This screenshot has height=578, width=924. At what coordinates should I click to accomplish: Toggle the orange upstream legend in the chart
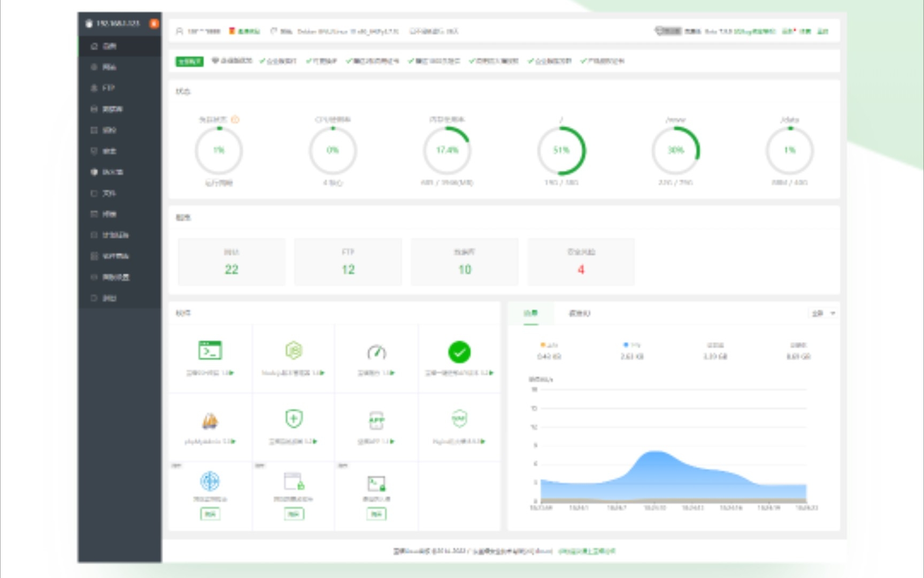[549, 345]
